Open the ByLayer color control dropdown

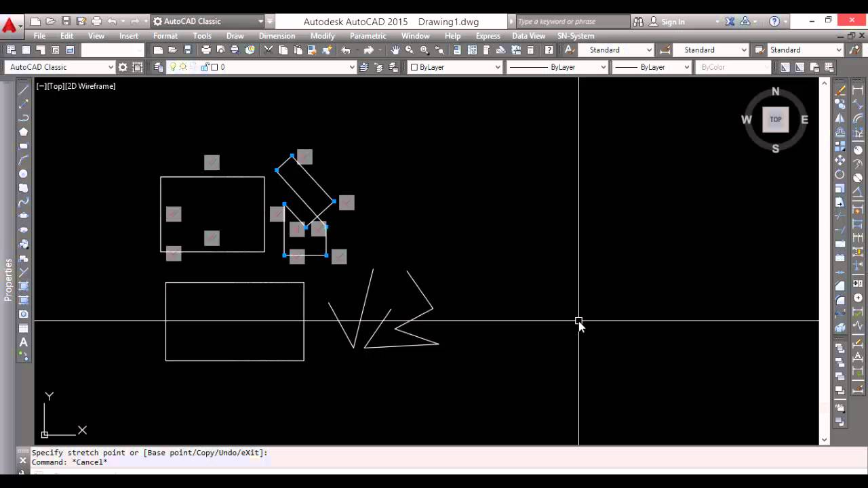tap(498, 67)
